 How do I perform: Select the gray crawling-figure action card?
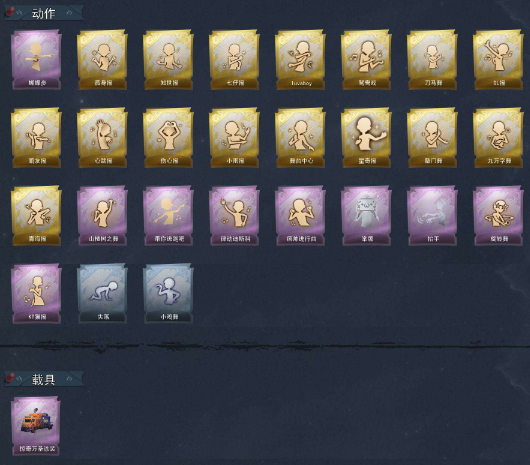[102, 294]
